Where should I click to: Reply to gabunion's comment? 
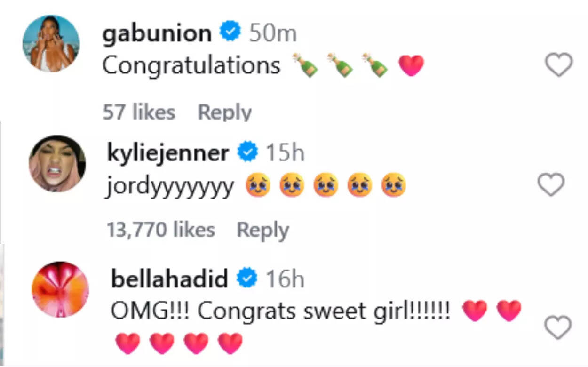click(224, 112)
